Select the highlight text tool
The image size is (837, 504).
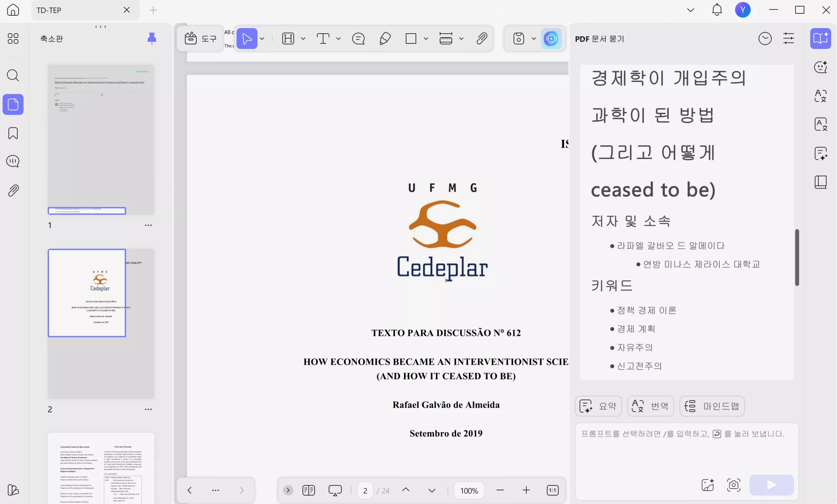tap(288, 38)
